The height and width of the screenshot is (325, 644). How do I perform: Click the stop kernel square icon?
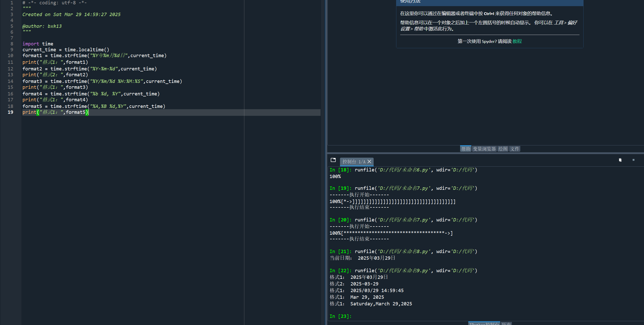pyautogui.click(x=633, y=160)
